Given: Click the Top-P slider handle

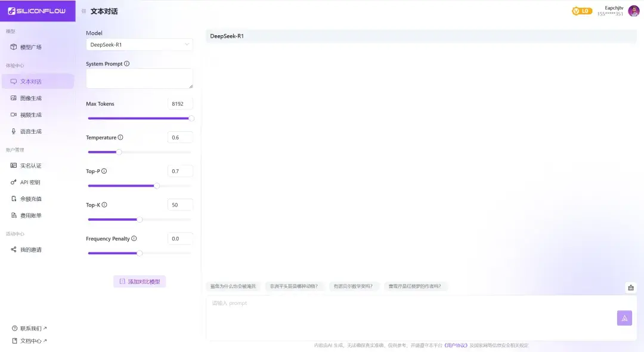Looking at the screenshot, I should pyautogui.click(x=157, y=186).
